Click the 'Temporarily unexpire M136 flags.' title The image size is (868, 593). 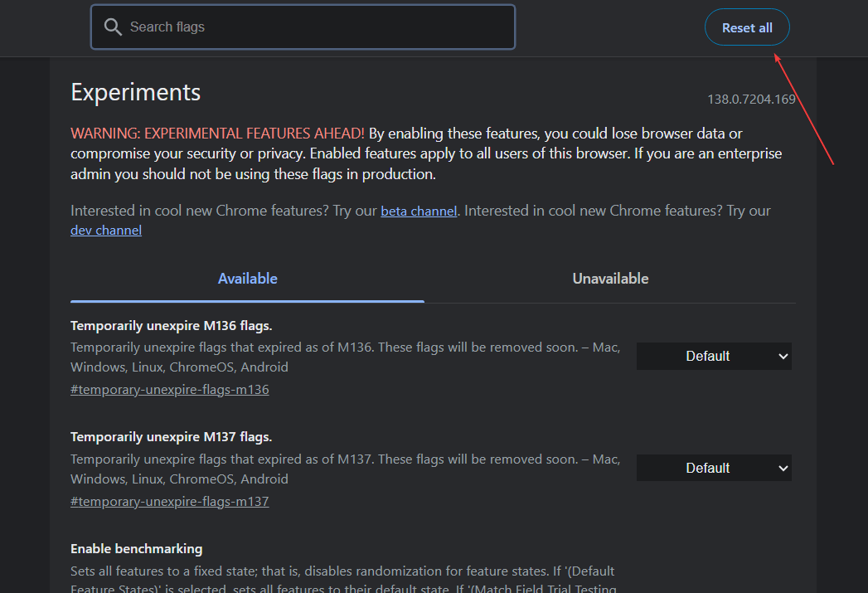click(x=171, y=326)
